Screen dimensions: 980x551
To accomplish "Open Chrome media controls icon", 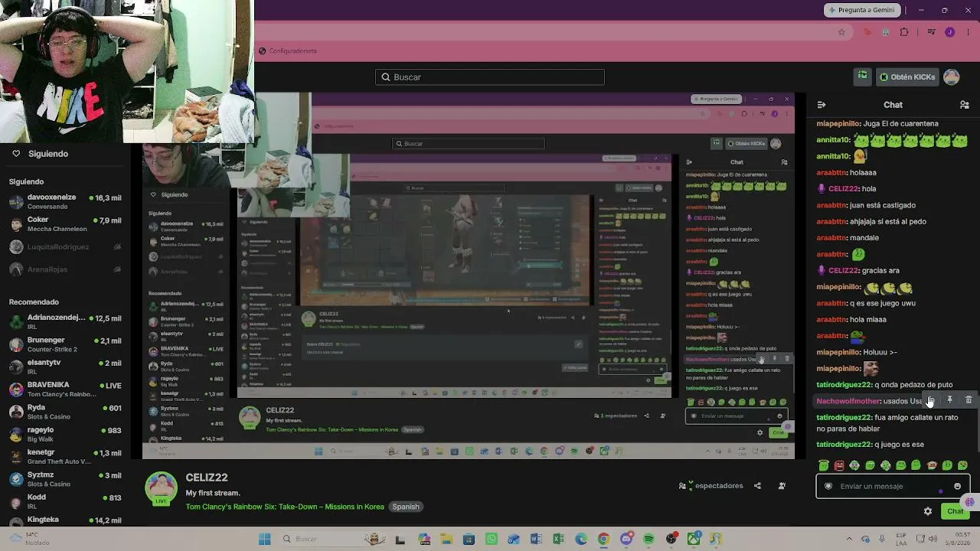I will pyautogui.click(x=931, y=32).
